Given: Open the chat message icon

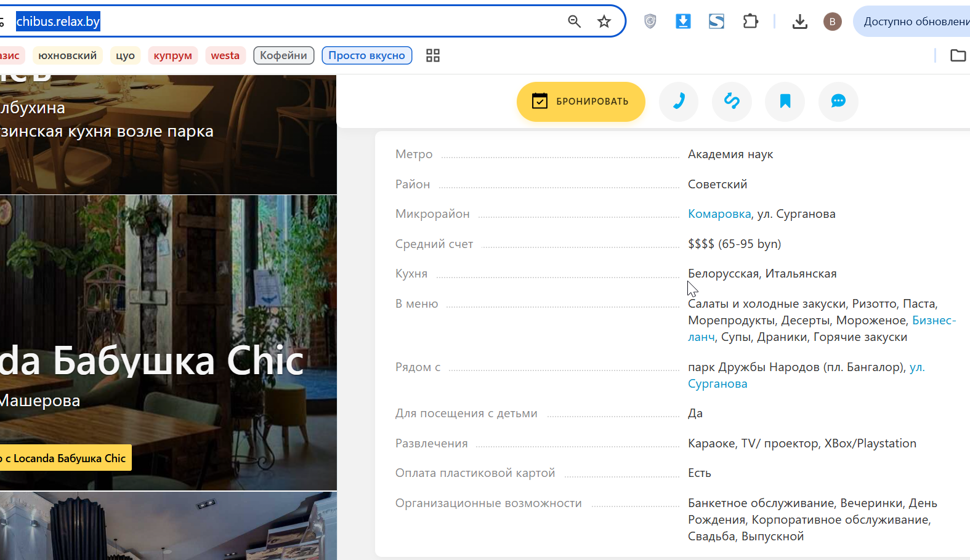Looking at the screenshot, I should 838,102.
